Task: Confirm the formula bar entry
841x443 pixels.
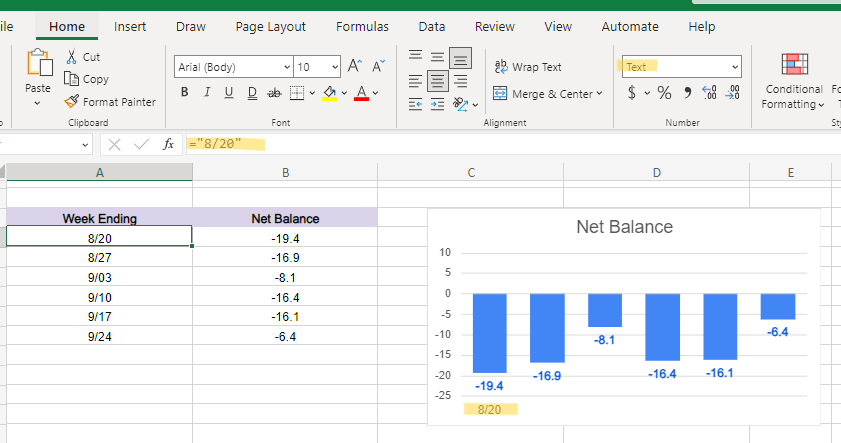Action: (x=141, y=144)
